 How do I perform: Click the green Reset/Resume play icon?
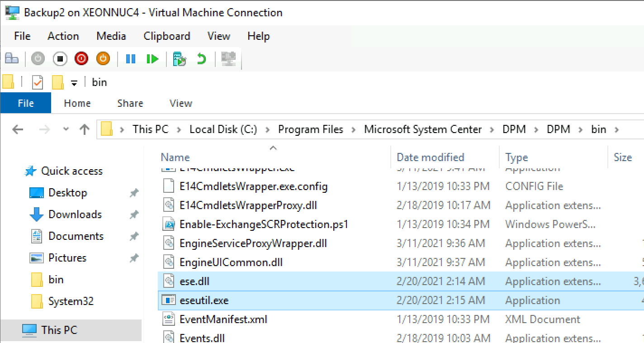click(152, 59)
